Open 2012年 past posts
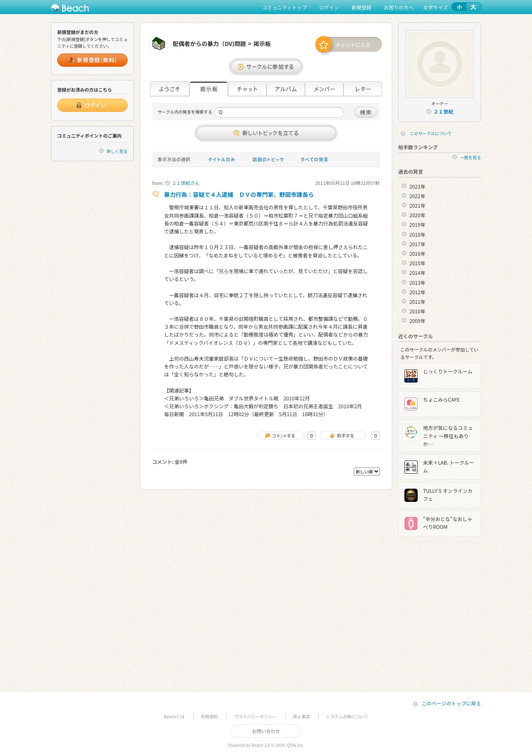 417,292
